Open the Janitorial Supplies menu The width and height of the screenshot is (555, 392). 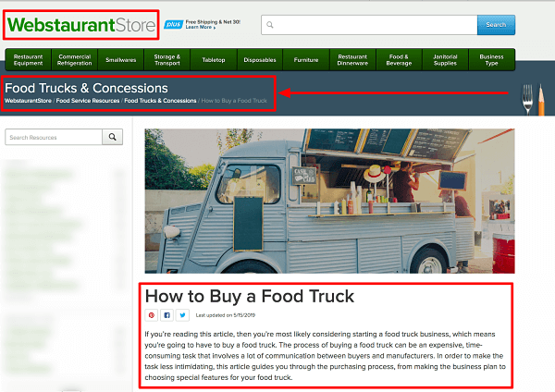[445, 60]
